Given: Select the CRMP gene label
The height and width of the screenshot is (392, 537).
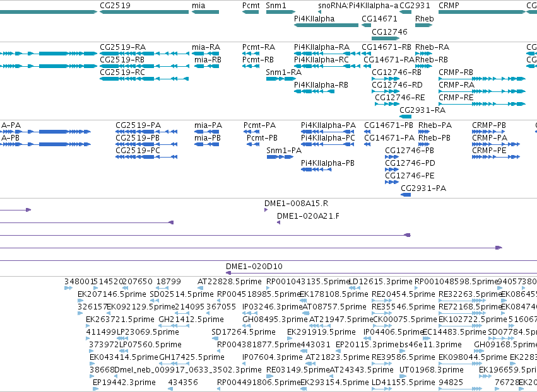Looking at the screenshot, I should point(449,6).
